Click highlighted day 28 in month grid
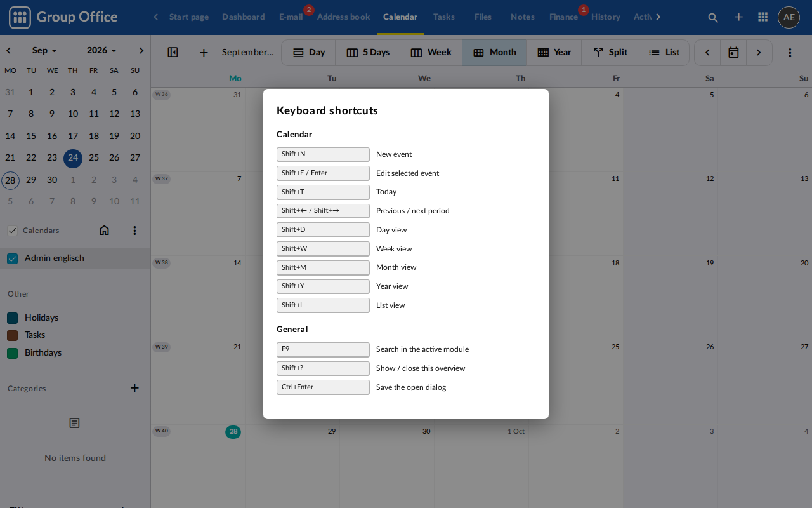 pyautogui.click(x=233, y=432)
